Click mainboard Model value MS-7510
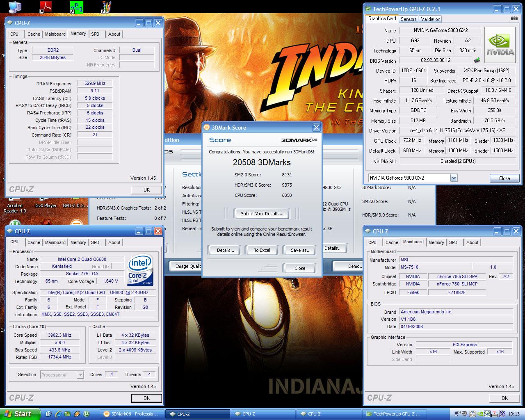 (x=436, y=267)
